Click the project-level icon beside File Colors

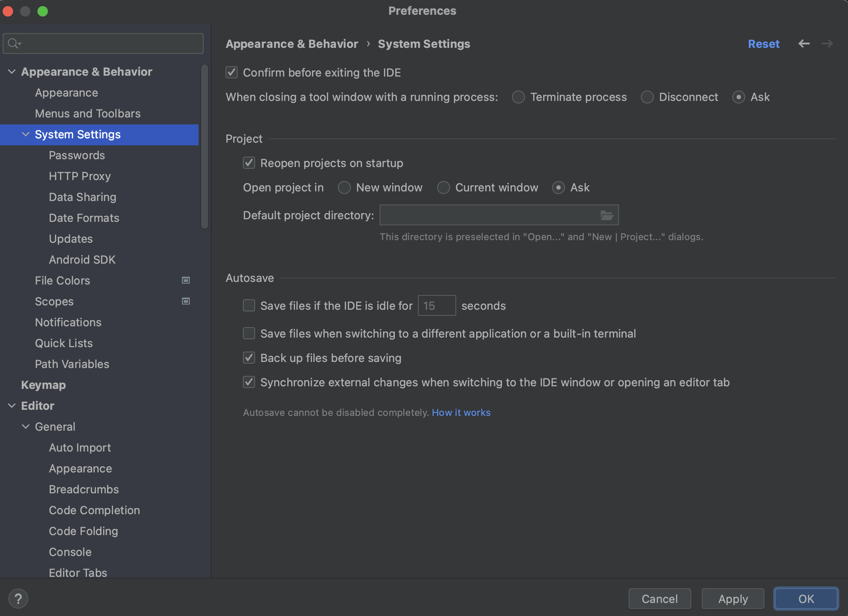186,280
